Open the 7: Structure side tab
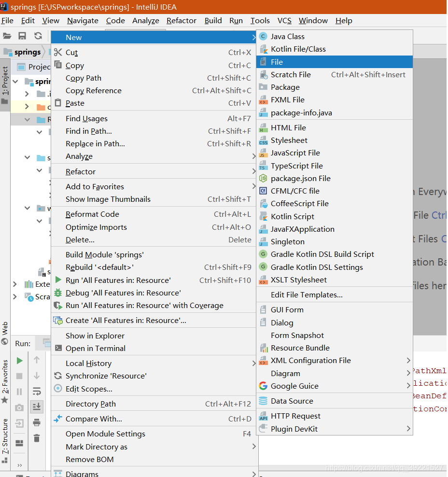The image size is (448, 477). (5, 440)
